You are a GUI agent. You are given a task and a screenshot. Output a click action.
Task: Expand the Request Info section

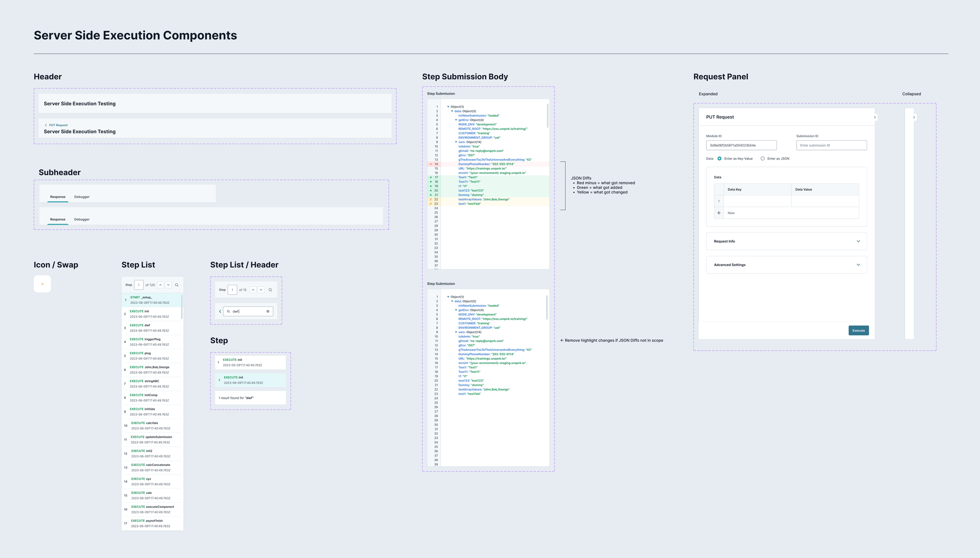click(858, 241)
